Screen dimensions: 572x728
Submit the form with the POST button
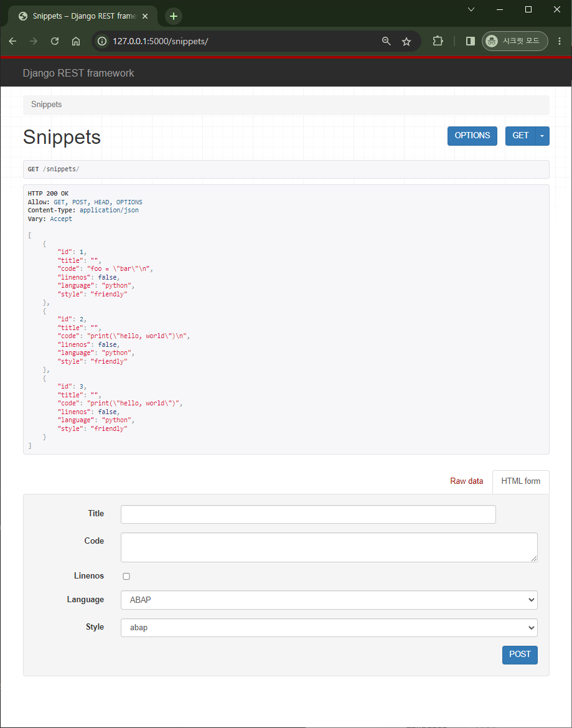520,655
